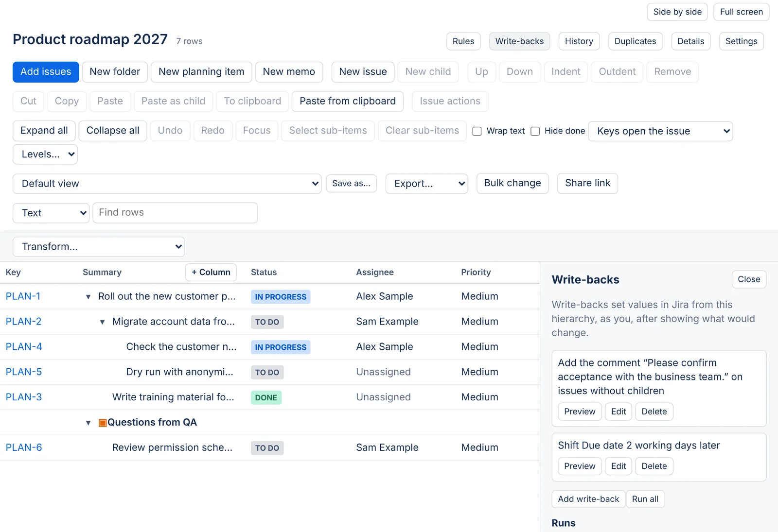Screen dimensions: 778x532
Task: Add a column with + Column
Action: (x=211, y=273)
